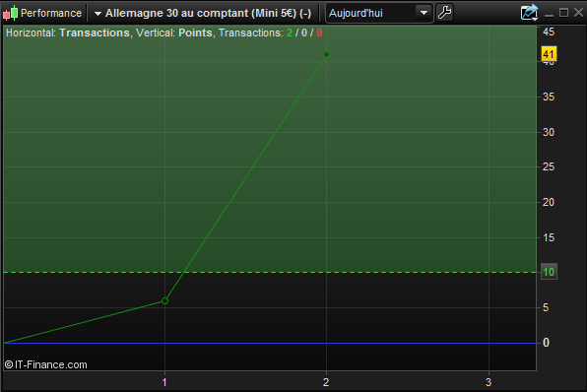Click the green 10 level label
Image resolution: width=587 pixels, height=392 pixels.
tap(549, 272)
